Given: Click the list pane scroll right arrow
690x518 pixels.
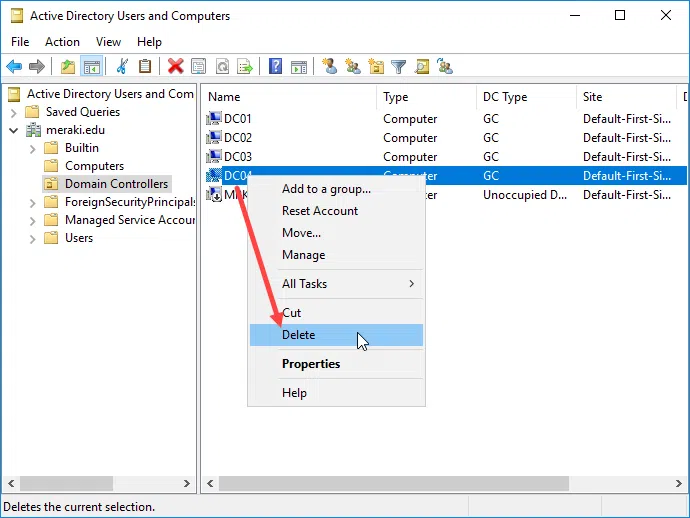Looking at the screenshot, I should [679, 484].
